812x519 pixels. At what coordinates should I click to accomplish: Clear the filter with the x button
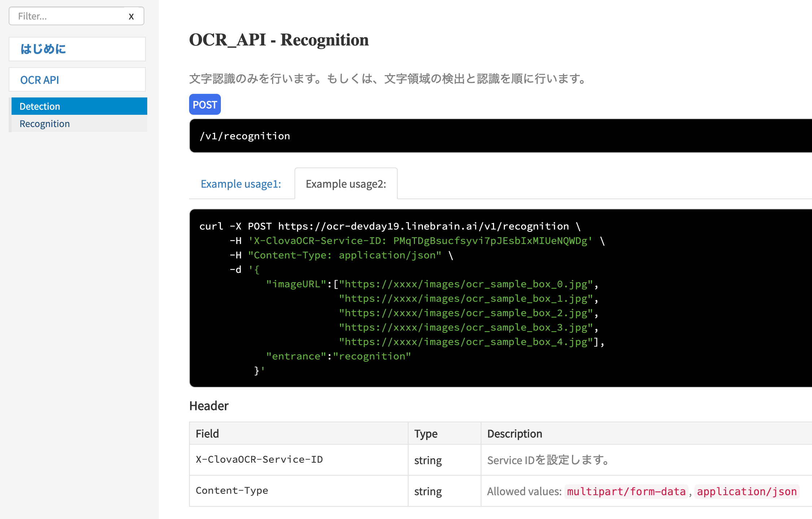[x=131, y=16]
